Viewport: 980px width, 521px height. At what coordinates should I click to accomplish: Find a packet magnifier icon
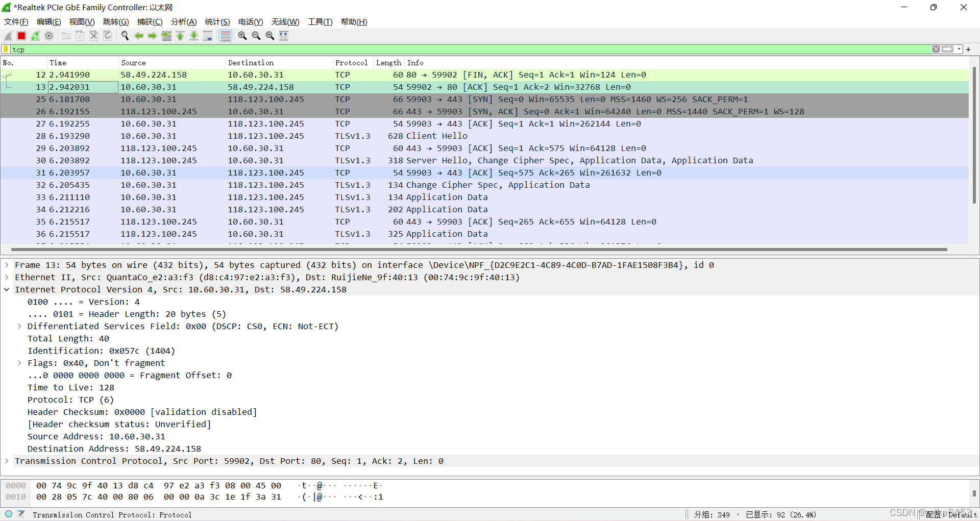tap(125, 36)
